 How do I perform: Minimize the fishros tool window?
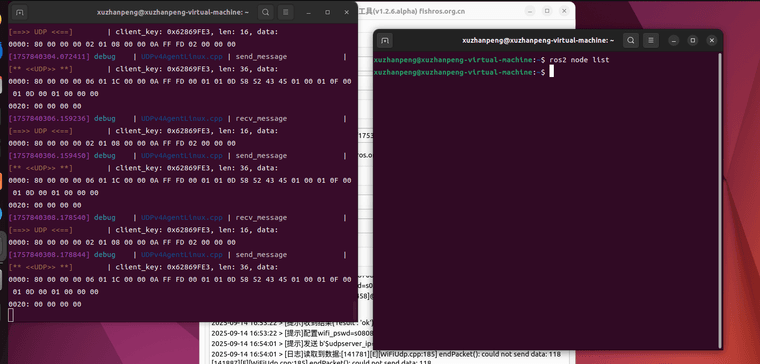pos(530,11)
